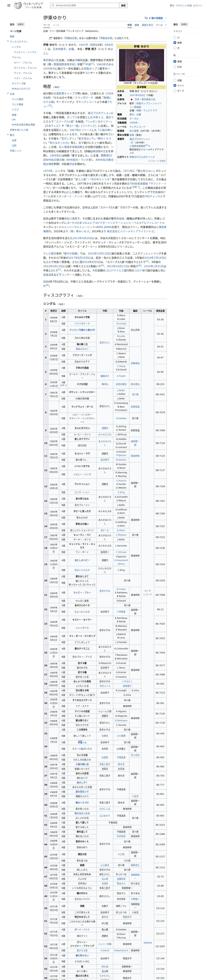
Task: Jump to ページ先頭 in contents
Action: click(x=16, y=31)
